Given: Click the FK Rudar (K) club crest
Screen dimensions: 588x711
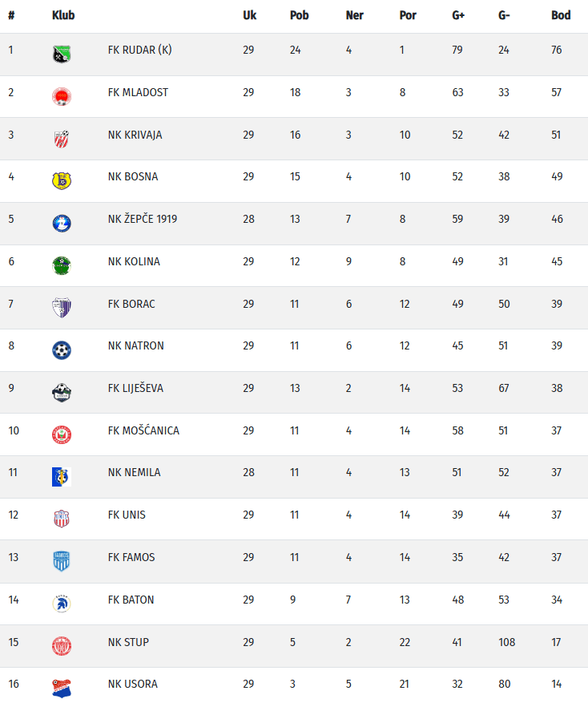Looking at the screenshot, I should click(x=62, y=55).
